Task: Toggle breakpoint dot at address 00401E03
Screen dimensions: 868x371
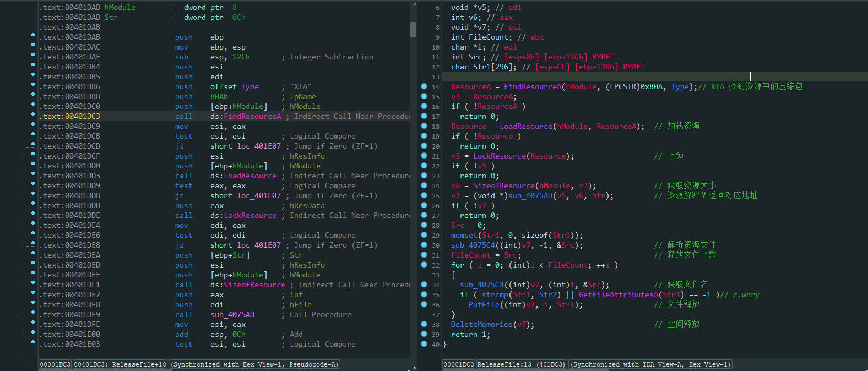Action: coord(33,343)
